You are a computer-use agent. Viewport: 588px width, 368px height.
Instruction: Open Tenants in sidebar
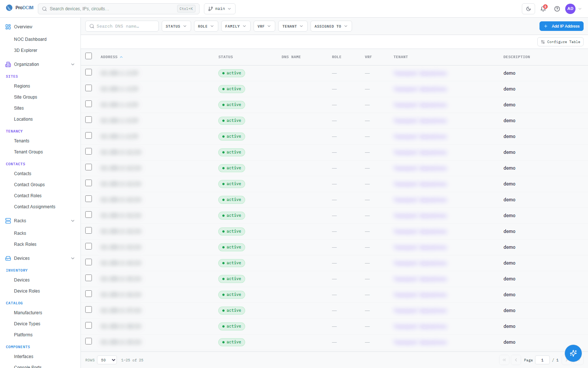tap(22, 141)
